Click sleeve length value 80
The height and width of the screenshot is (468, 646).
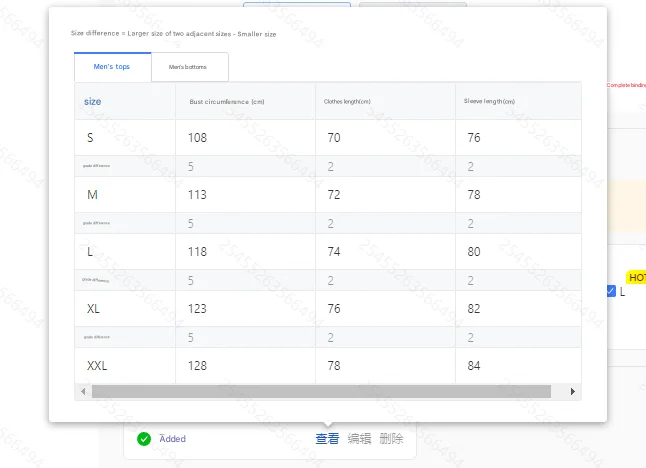tap(474, 252)
